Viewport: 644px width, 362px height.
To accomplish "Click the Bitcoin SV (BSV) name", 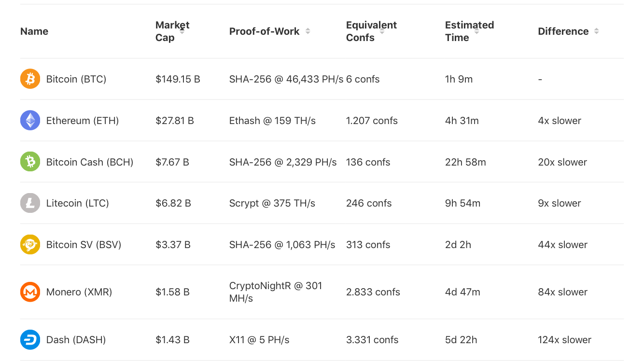I will click(84, 245).
